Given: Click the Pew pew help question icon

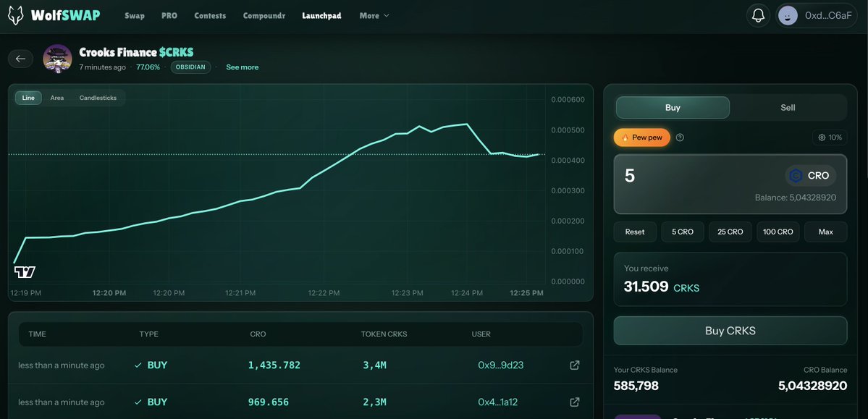Looking at the screenshot, I should point(680,137).
